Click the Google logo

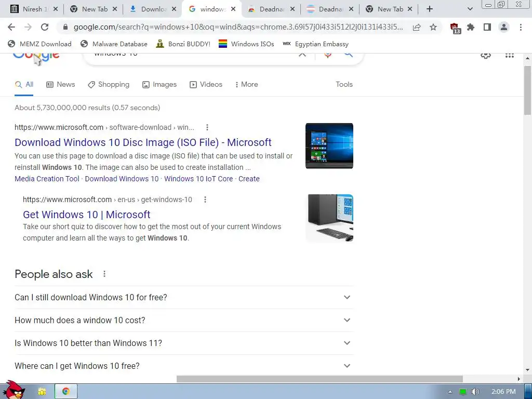[36, 56]
